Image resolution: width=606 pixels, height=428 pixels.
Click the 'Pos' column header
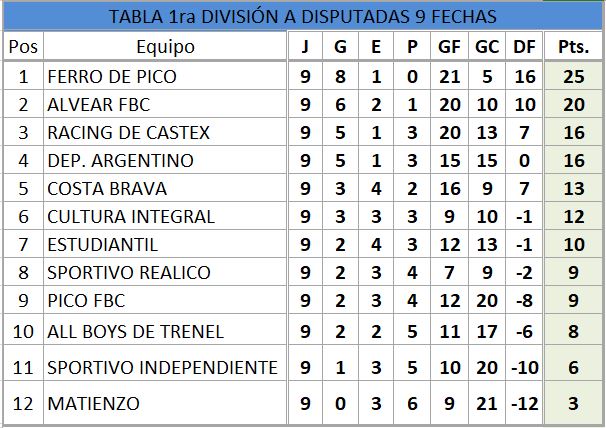click(x=22, y=47)
